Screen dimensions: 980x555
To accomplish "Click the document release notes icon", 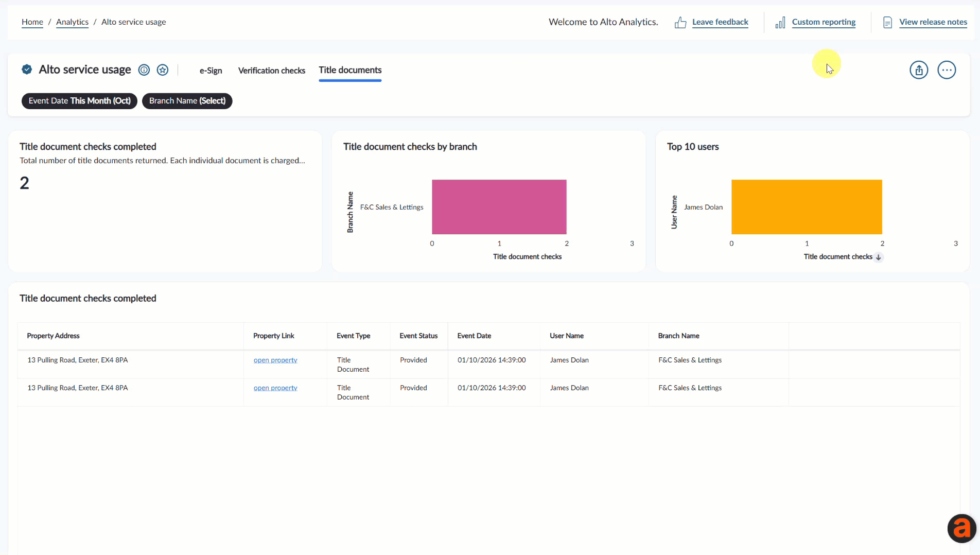I will coord(887,23).
